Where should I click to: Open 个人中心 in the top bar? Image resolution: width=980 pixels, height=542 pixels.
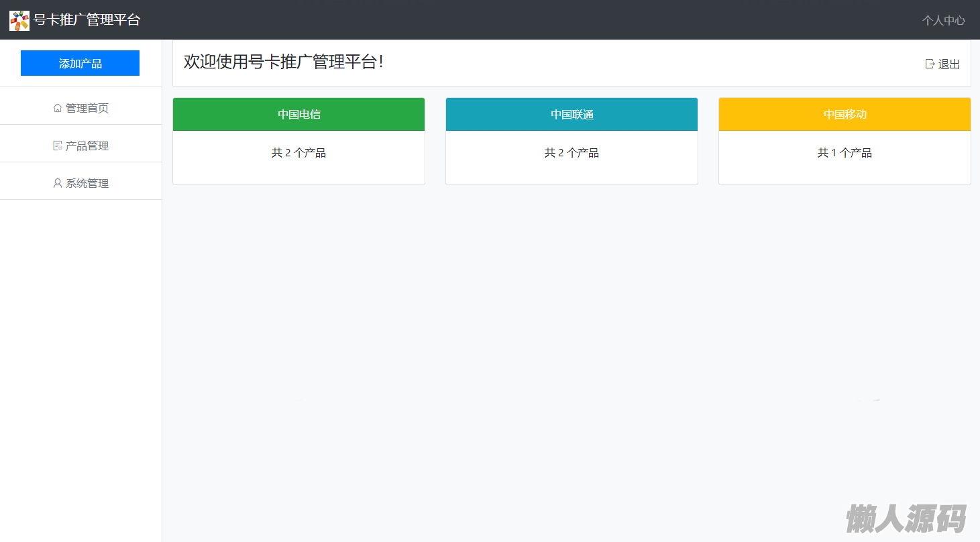pyautogui.click(x=943, y=20)
